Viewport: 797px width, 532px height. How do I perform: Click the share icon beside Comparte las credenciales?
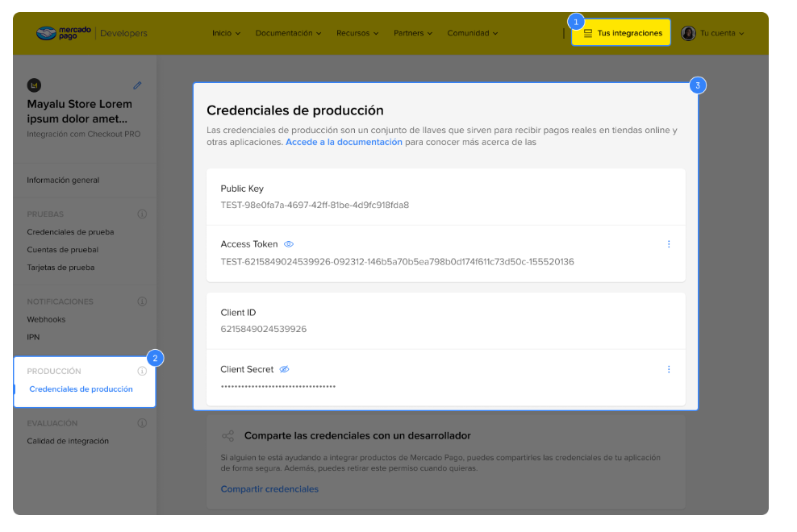pos(227,435)
